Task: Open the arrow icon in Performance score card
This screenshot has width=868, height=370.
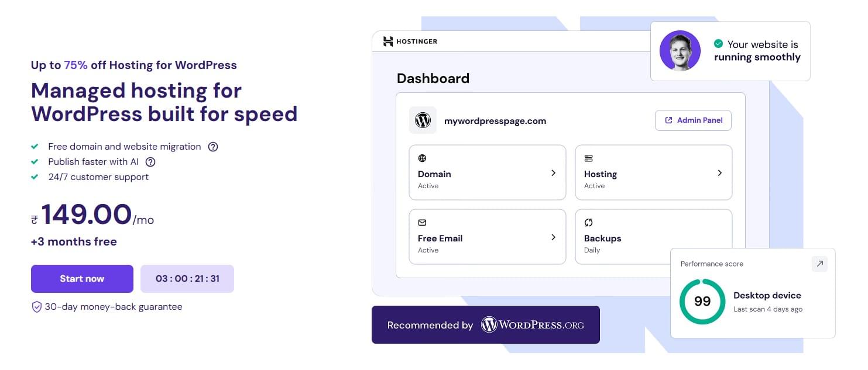Action: tap(819, 264)
